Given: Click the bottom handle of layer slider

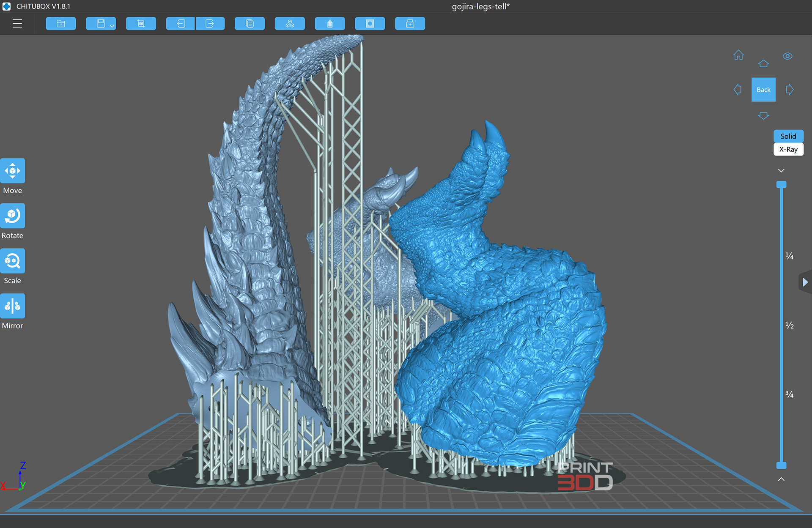Looking at the screenshot, I should [781, 465].
